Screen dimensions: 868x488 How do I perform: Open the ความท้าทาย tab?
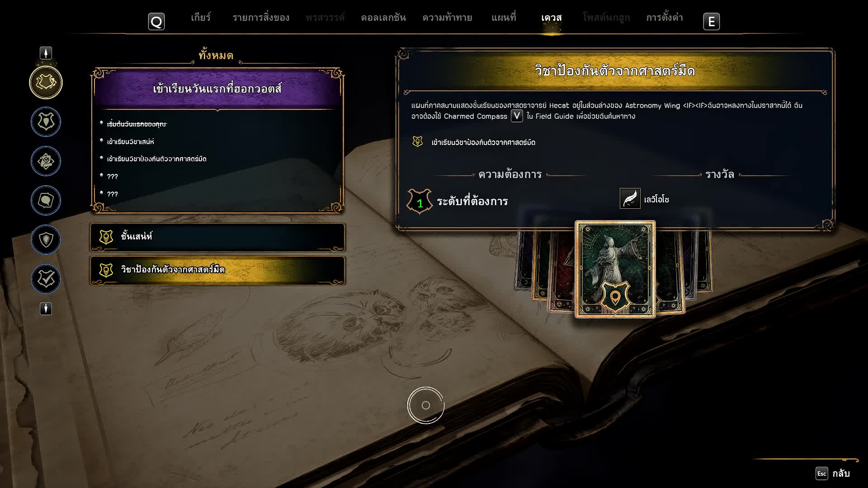coord(447,18)
